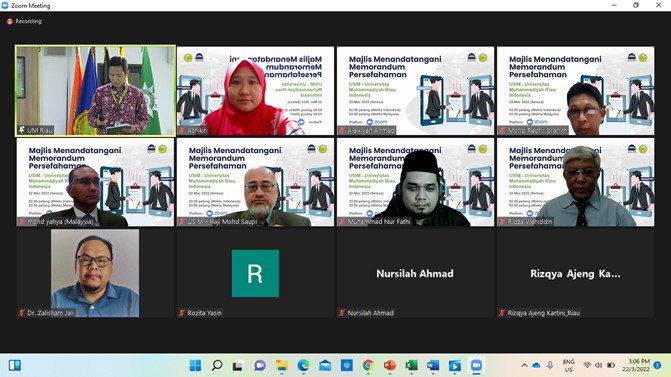Click muted mic icon beside Rozita Yasin
Image resolution: width=671 pixels, height=377 pixels.
[182, 313]
